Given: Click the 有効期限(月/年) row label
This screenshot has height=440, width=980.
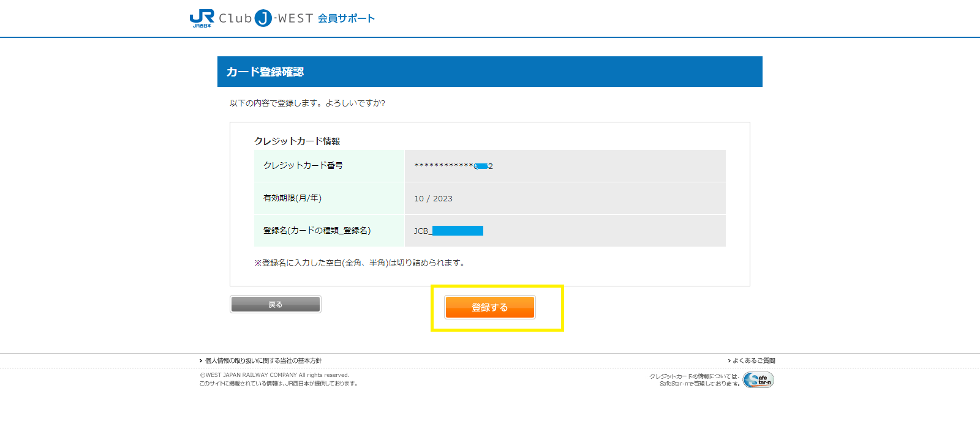Looking at the screenshot, I should pos(292,198).
